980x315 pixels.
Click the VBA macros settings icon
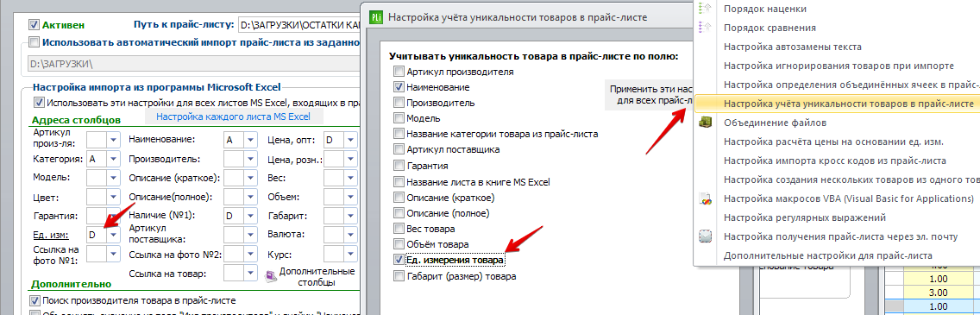point(707,198)
